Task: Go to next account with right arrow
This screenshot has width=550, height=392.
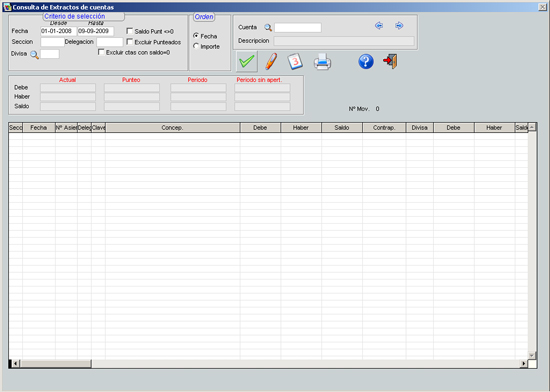Action: click(x=399, y=26)
